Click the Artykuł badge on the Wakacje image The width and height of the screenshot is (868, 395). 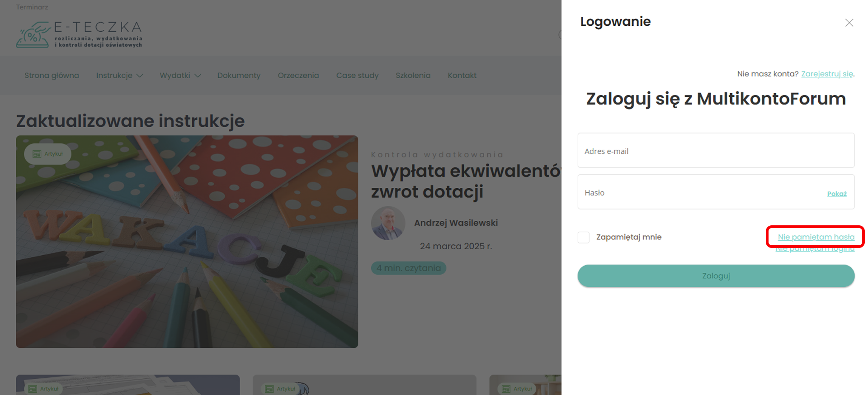click(48, 154)
